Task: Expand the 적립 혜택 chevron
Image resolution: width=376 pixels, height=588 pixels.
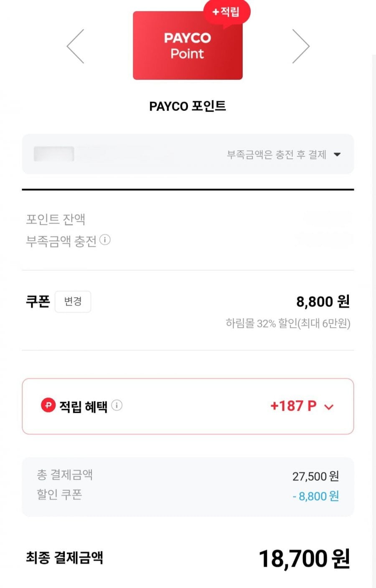Action: click(329, 407)
